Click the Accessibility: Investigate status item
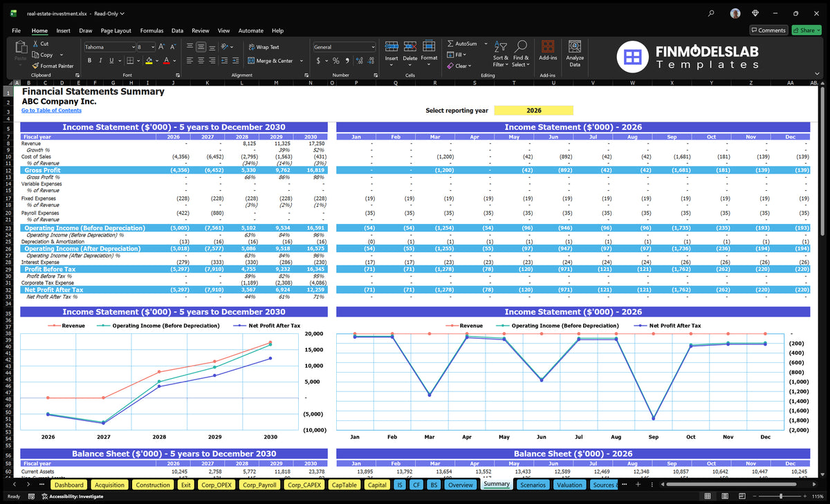 (x=72, y=496)
